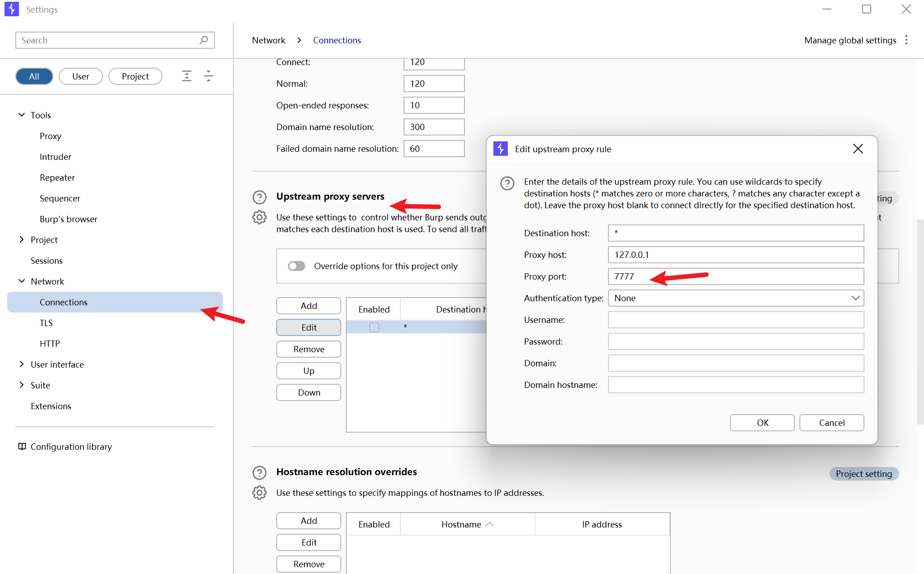Click the Proxy port field
924x574 pixels.
click(x=736, y=276)
